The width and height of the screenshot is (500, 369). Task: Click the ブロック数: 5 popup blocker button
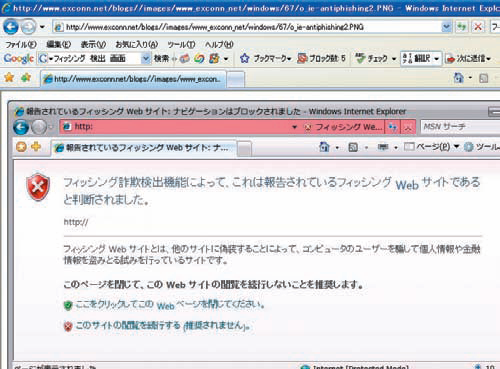click(321, 59)
